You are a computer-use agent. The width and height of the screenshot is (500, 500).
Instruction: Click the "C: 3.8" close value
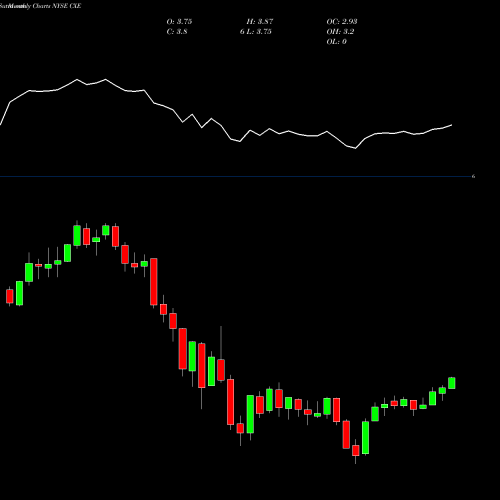point(177,32)
